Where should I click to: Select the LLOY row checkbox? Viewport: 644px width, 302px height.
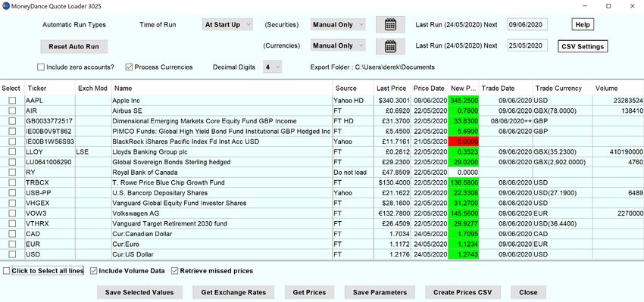click(x=12, y=152)
